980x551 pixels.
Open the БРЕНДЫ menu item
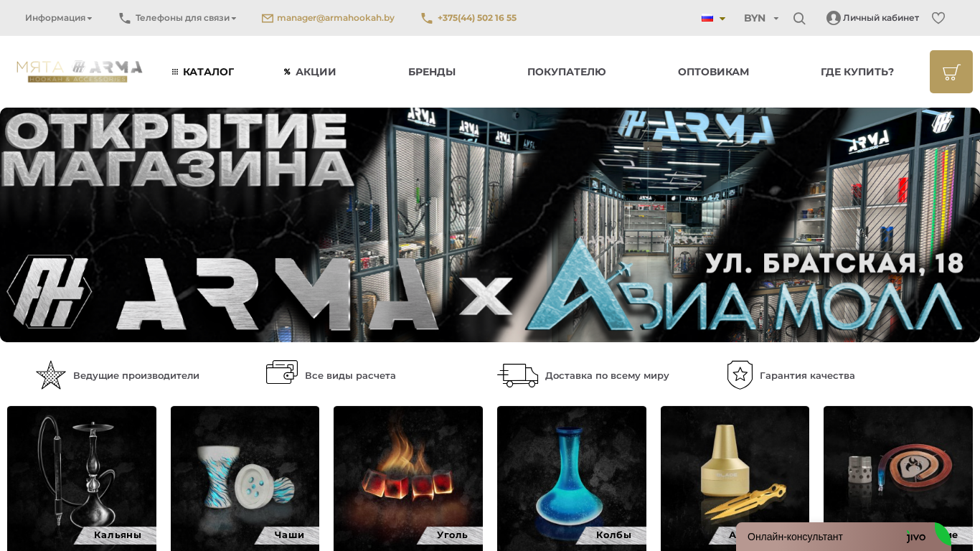tap(432, 72)
